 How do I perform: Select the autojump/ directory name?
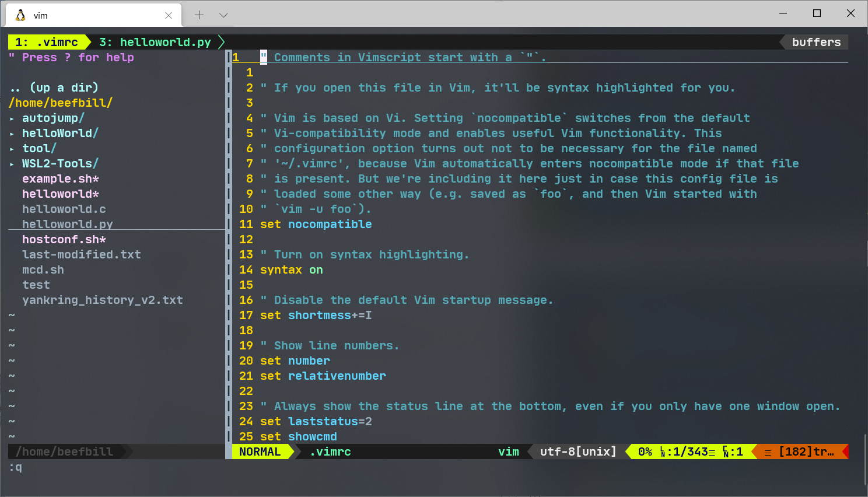point(53,118)
